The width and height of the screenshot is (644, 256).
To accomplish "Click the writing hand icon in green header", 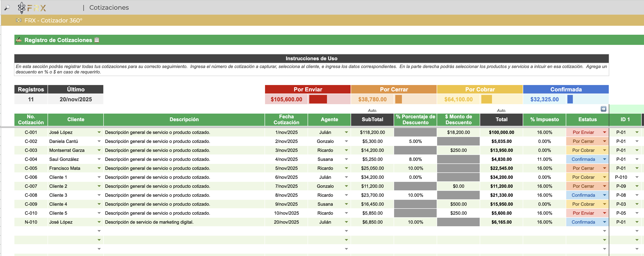I will 19,40.
